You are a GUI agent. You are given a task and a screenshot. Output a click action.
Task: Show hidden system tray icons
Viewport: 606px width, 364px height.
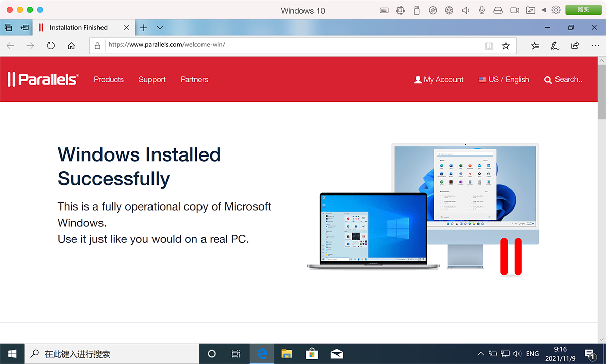pos(480,354)
